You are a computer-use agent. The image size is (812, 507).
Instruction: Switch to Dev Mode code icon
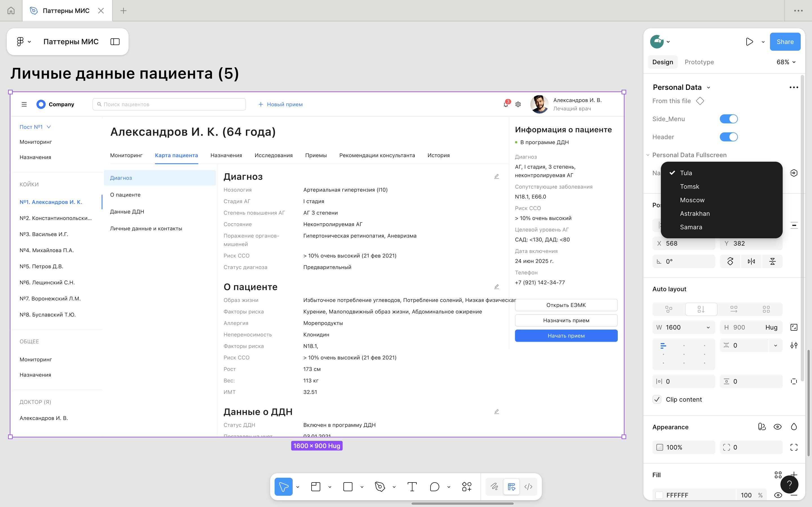528,486
